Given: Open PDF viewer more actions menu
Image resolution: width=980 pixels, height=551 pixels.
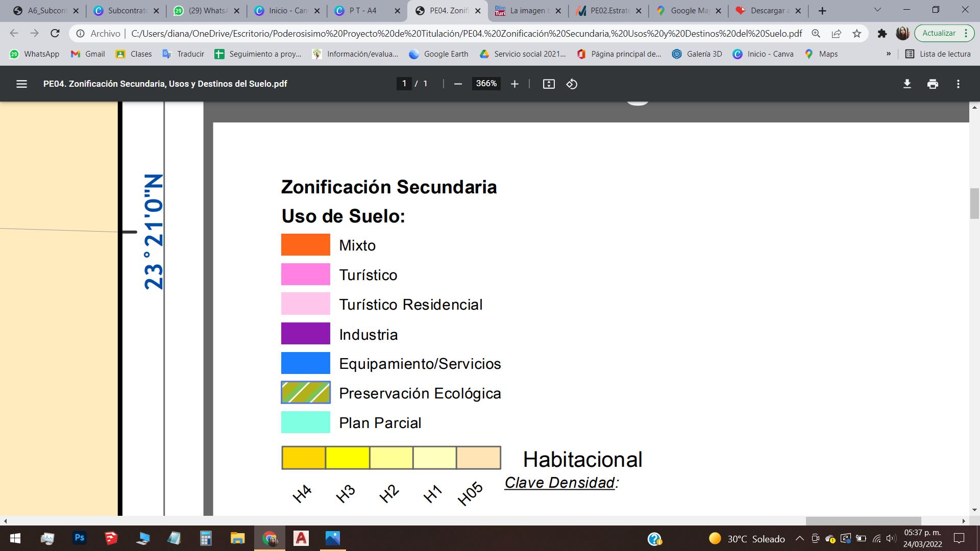Looking at the screenshot, I should click(958, 84).
